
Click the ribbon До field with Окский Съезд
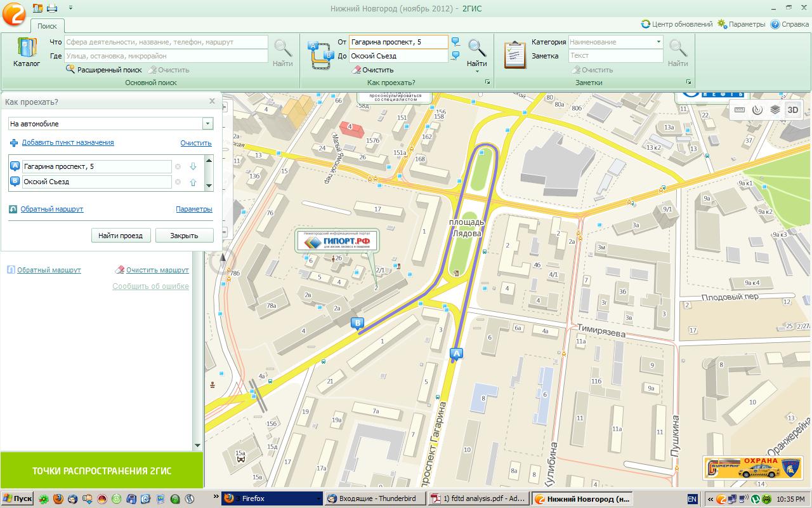point(398,56)
